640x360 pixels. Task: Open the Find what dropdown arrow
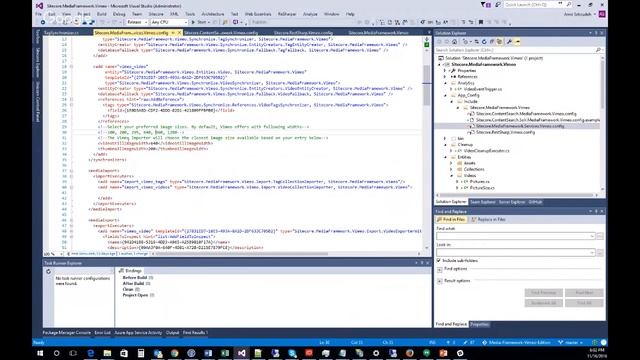tap(592, 236)
